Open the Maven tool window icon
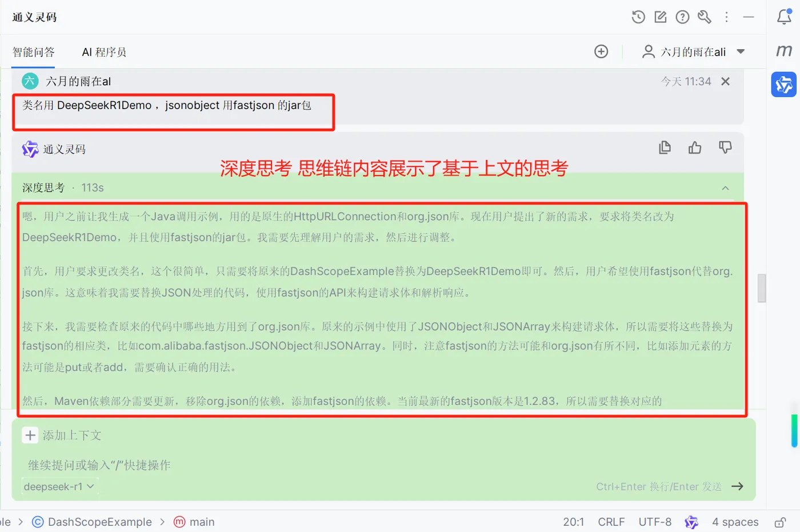The height and width of the screenshot is (532, 800). (784, 51)
